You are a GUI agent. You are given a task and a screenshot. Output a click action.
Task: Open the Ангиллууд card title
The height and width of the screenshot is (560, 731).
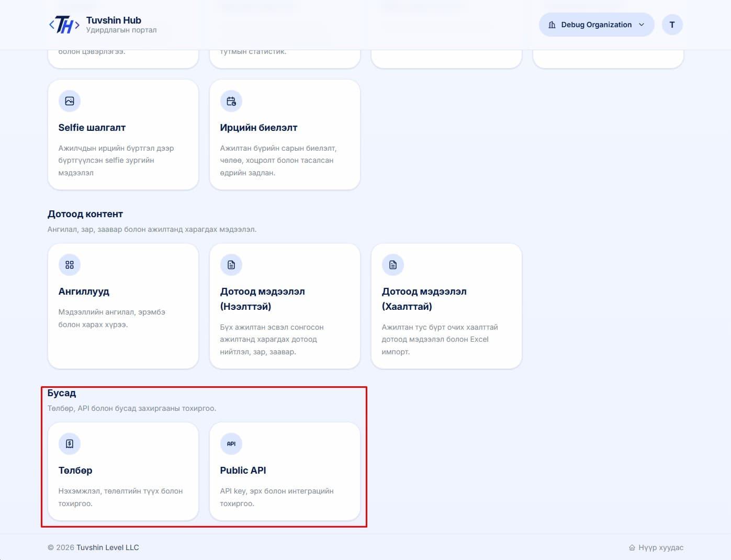84,292
